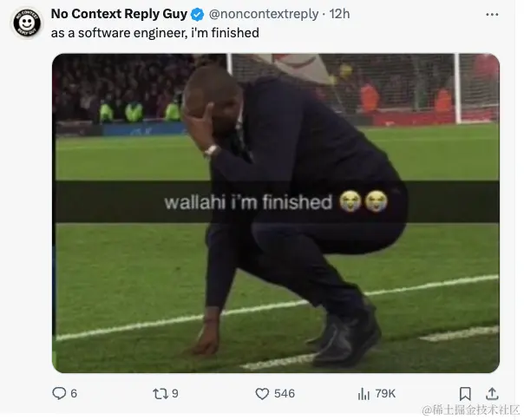Image resolution: width=524 pixels, height=420 pixels.
Task: Open the wallahi i'm finished meme image
Action: 276,213
